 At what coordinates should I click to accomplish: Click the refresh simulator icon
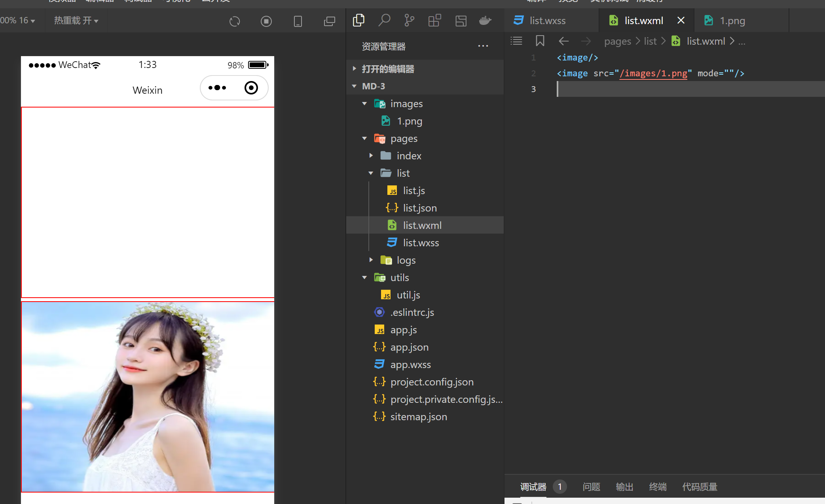coord(235,21)
